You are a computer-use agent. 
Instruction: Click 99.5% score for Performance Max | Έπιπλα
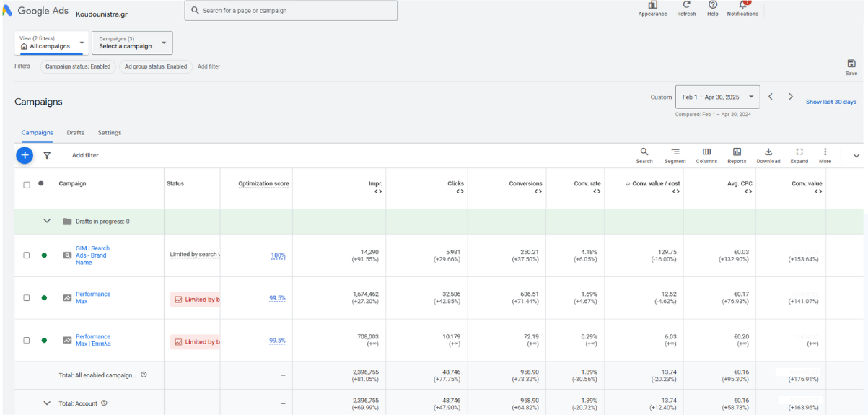coord(277,341)
